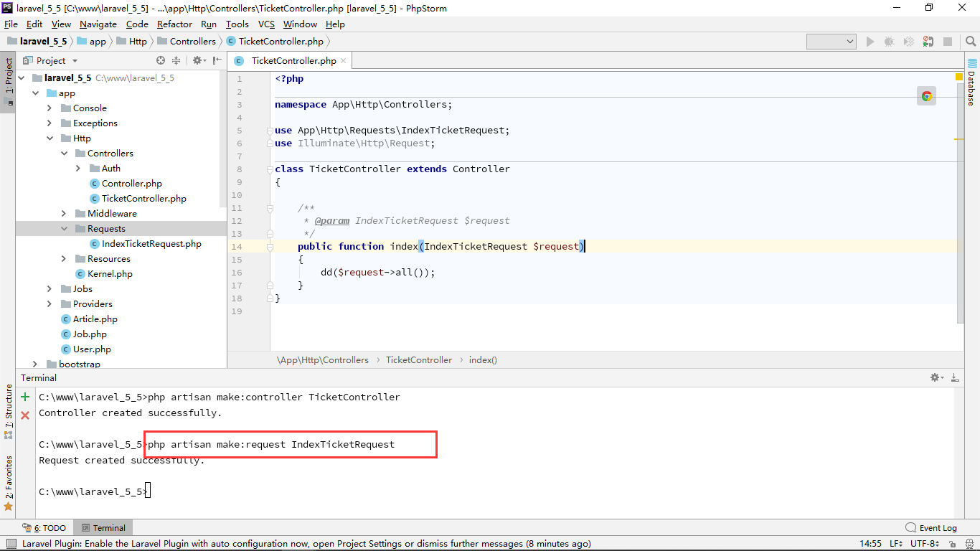The height and width of the screenshot is (551, 980).
Task: Collapse the Requests folder
Action: (x=64, y=229)
